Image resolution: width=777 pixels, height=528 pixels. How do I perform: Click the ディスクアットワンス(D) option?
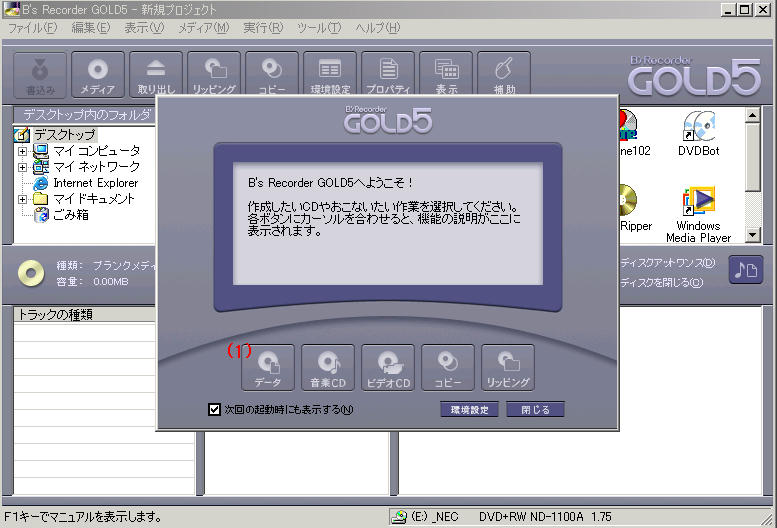(667, 263)
